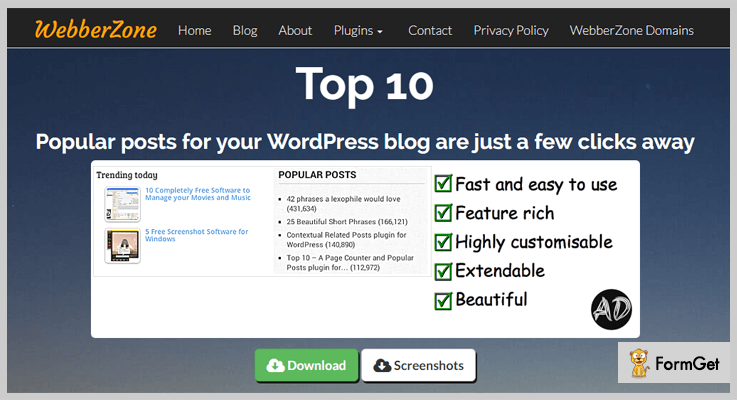Click the cloud icon in Screenshots button

click(x=382, y=365)
